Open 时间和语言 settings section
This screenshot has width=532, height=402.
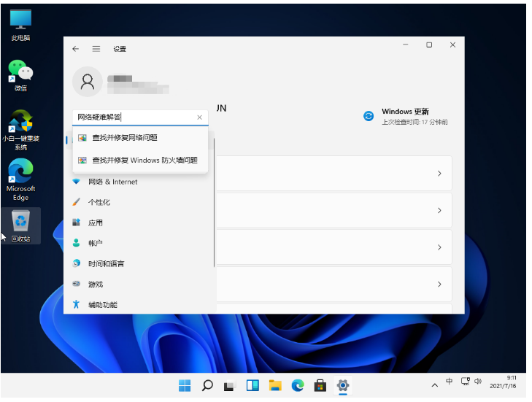click(x=106, y=263)
